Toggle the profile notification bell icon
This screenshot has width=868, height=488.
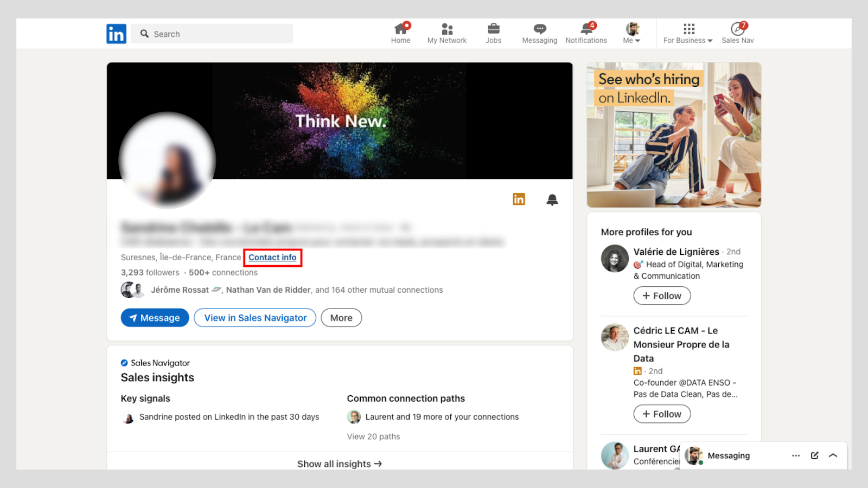(x=552, y=200)
